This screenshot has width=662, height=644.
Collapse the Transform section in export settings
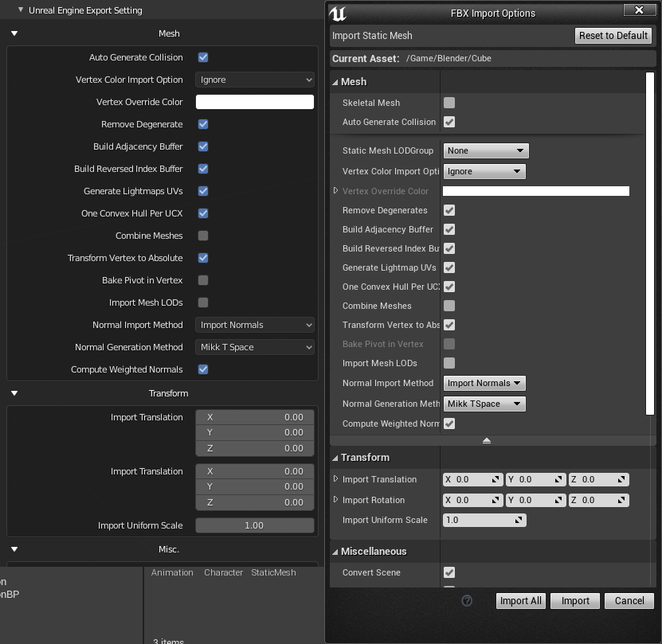[14, 392]
